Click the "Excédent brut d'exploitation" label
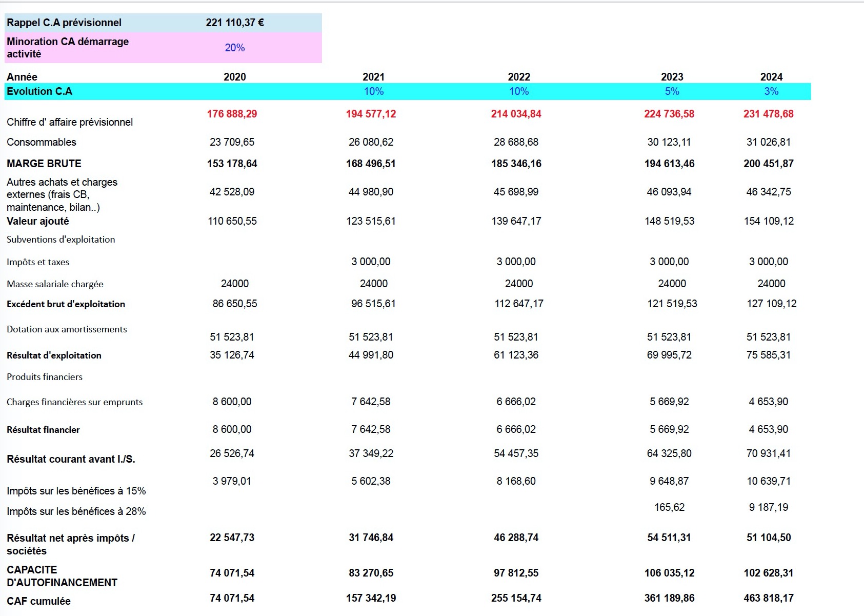This screenshot has width=864, height=616. pyautogui.click(x=66, y=304)
